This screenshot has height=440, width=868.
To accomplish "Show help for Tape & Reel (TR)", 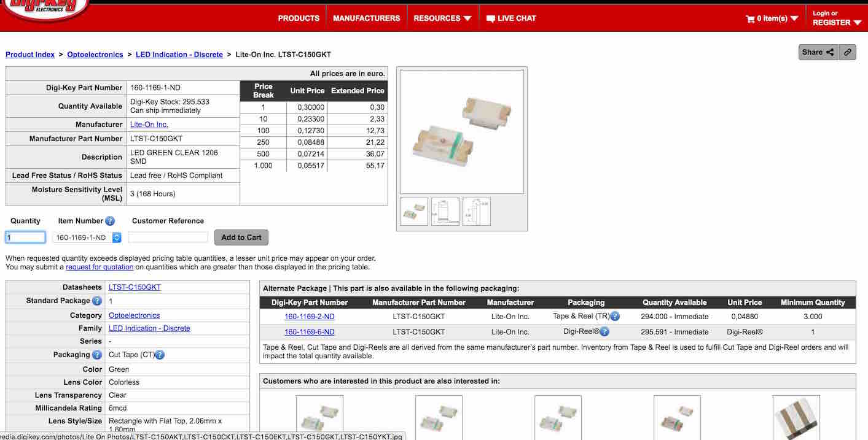I will (615, 317).
